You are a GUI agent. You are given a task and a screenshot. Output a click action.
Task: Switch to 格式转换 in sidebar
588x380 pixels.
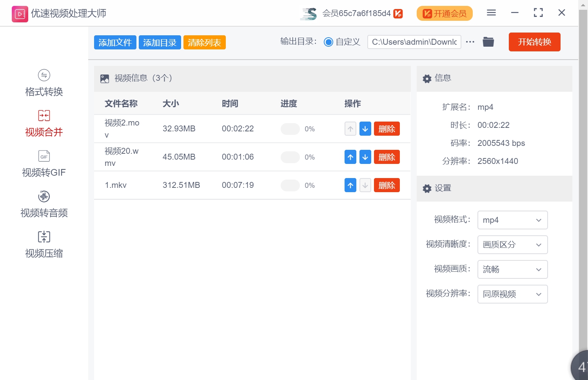44,83
